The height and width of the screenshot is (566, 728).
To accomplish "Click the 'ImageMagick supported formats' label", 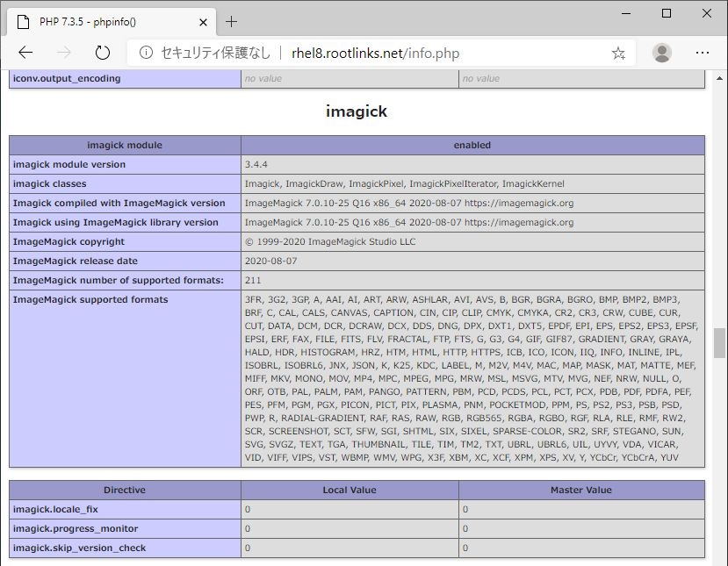I will click(x=90, y=300).
